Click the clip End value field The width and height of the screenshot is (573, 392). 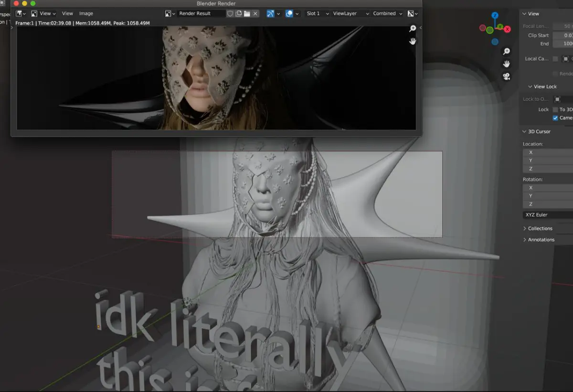click(562, 43)
